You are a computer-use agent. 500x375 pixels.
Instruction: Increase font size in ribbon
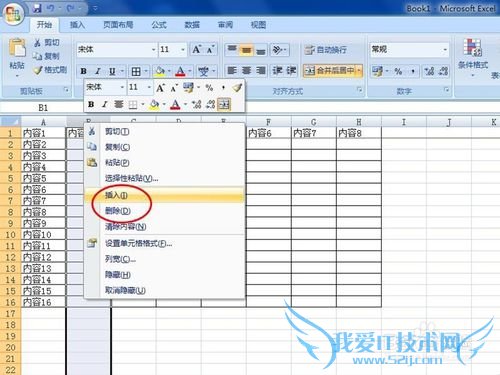coord(196,50)
